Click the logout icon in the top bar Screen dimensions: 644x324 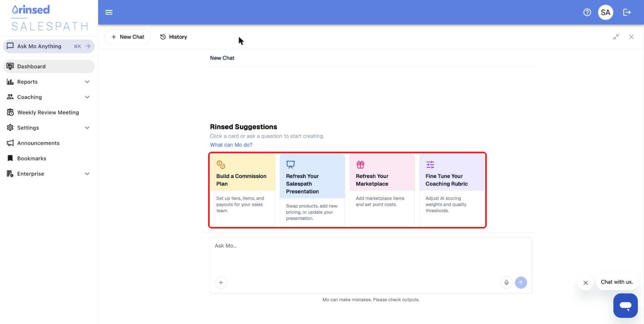pos(627,12)
